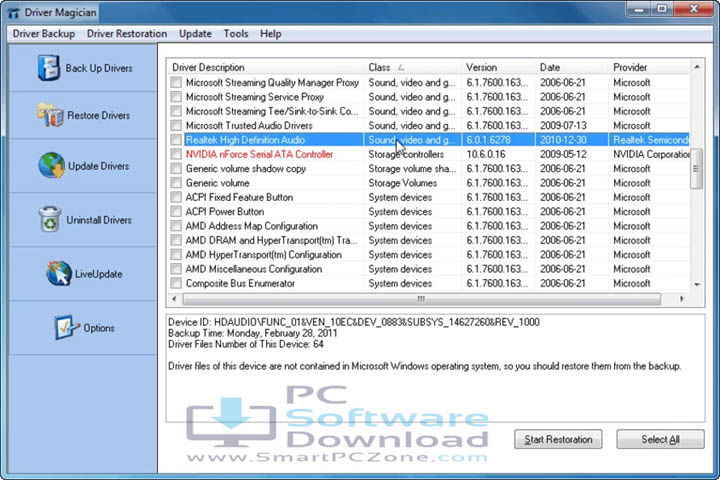This screenshot has width=720, height=480.
Task: Click the vertical scrollbar down arrow
Action: coord(697,285)
